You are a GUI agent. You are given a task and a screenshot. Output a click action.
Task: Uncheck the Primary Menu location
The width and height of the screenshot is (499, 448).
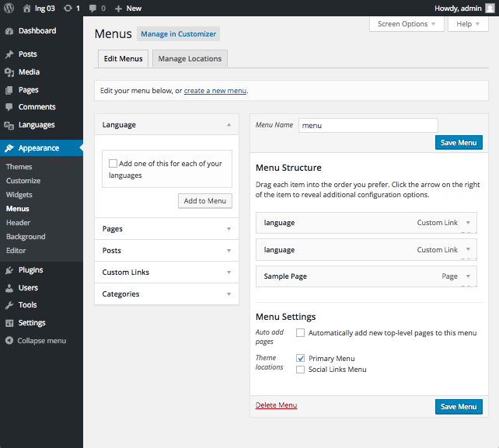pyautogui.click(x=301, y=359)
